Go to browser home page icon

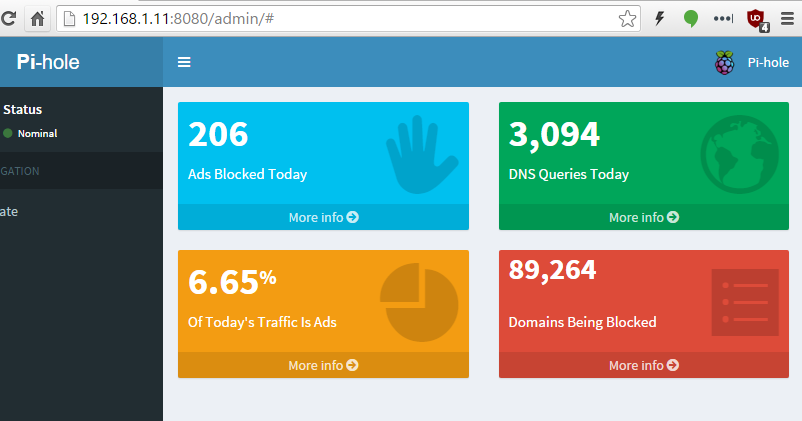[x=37, y=19]
